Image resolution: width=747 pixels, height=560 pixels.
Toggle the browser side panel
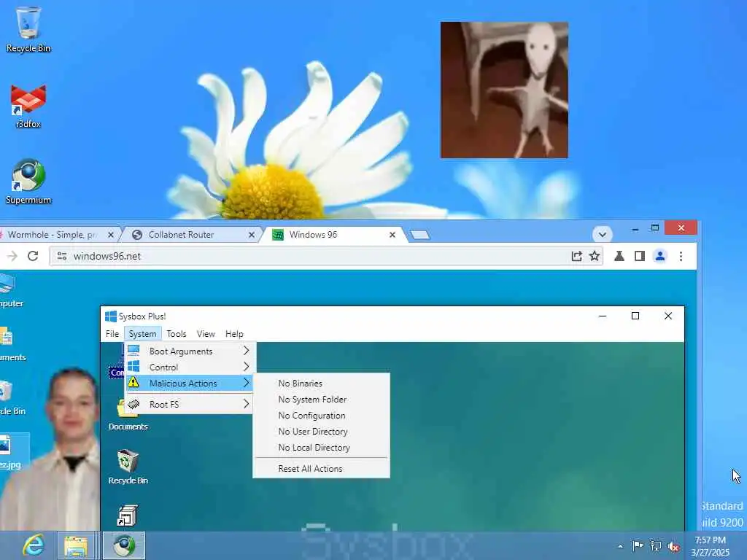[639, 256]
